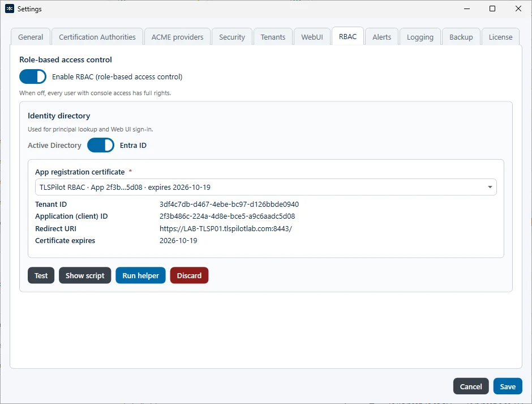Click the Active Directory label
Screen dimensions: 532x404
(x=55, y=146)
